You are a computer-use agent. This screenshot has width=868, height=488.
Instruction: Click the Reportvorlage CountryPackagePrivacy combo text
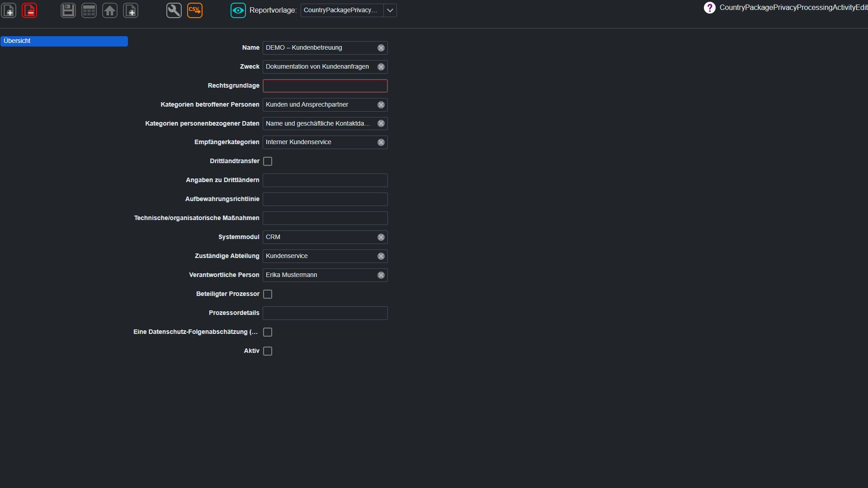tap(340, 10)
